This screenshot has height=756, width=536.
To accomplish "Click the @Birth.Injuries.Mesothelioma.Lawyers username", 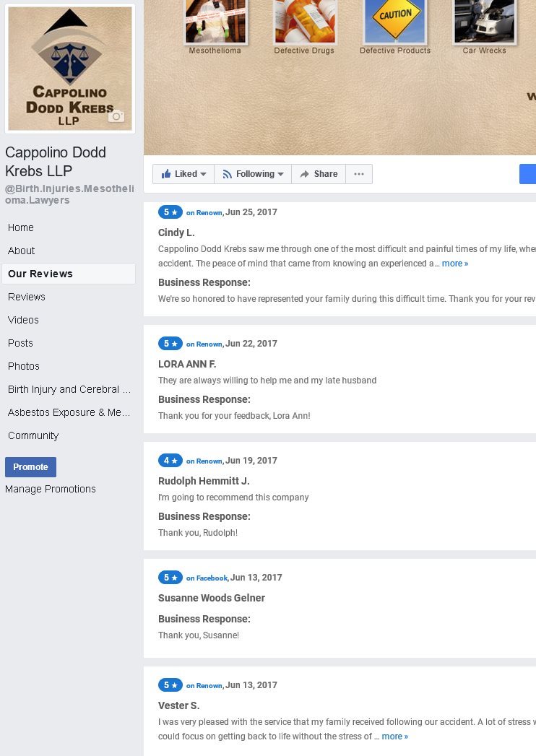I will (x=69, y=194).
